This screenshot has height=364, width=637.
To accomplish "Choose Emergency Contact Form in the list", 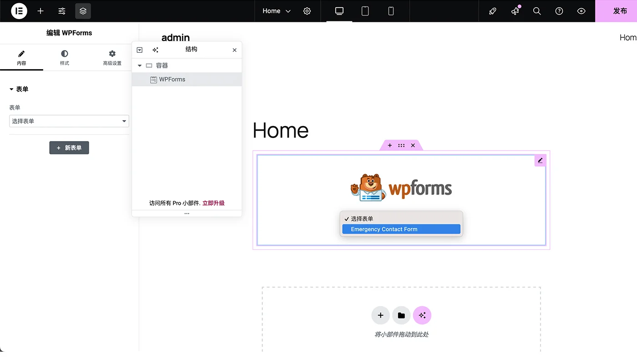I will pyautogui.click(x=401, y=229).
